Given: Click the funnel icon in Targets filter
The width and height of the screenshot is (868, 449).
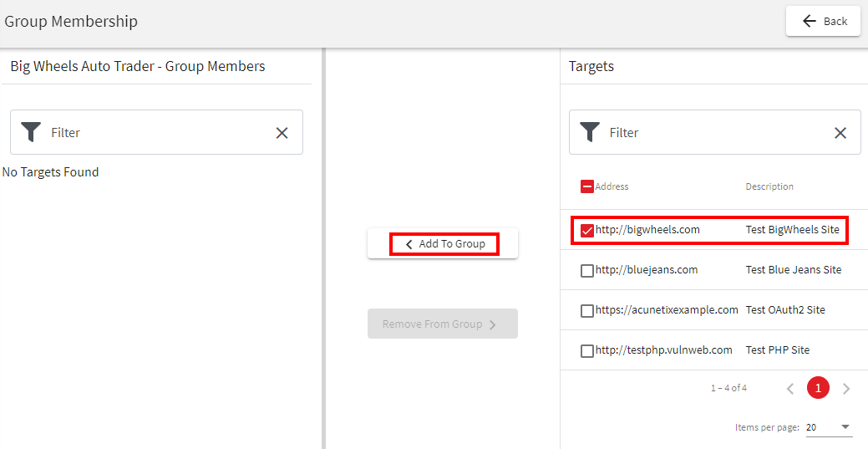Looking at the screenshot, I should (590, 132).
